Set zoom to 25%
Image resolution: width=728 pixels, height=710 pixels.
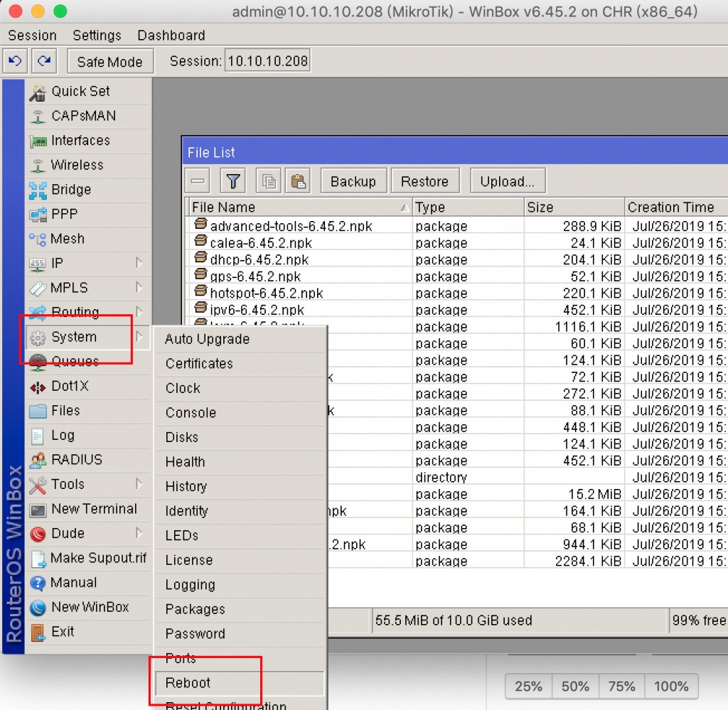pos(528,687)
